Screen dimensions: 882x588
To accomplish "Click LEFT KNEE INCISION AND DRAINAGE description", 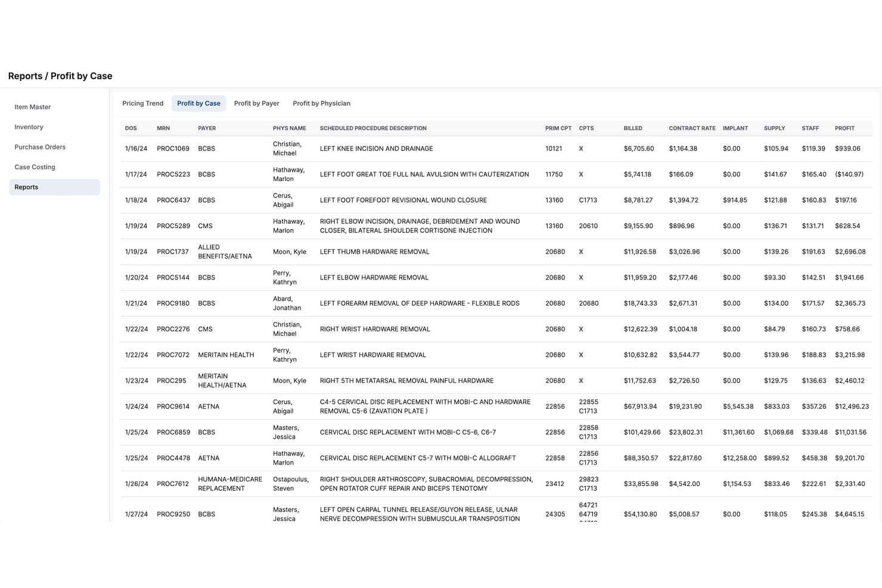I will (376, 149).
